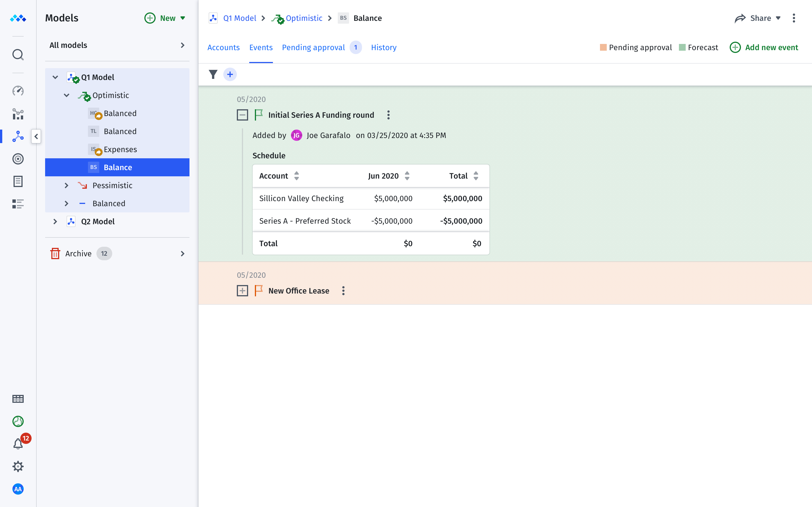Select the dashboard speedometer icon
The image size is (812, 507).
[x=18, y=90]
